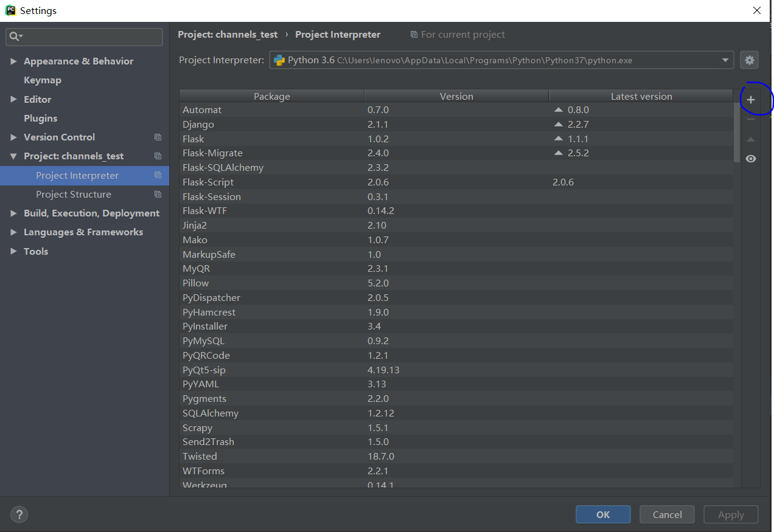This screenshot has height=532, width=774.
Task: Click the plus icon to install a package
Action: pos(751,100)
